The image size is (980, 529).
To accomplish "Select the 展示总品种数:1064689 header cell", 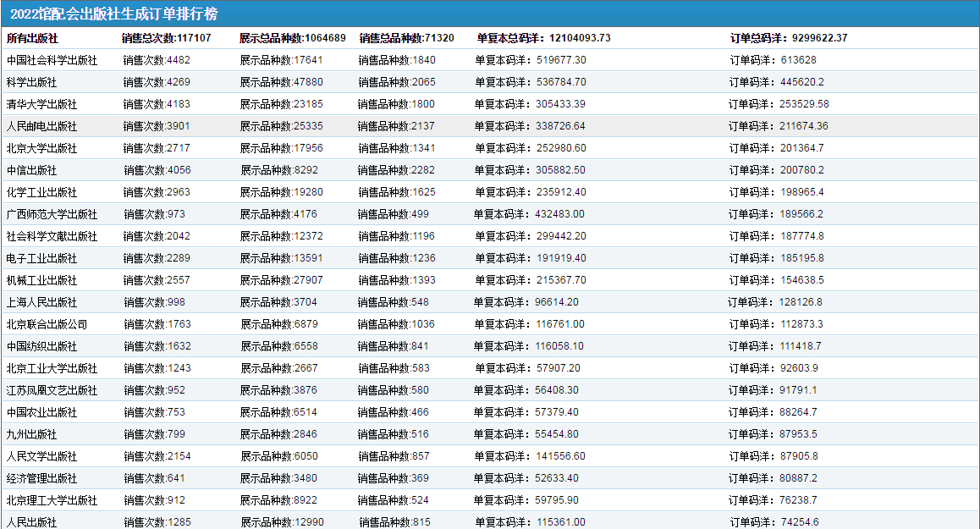I will (x=292, y=38).
